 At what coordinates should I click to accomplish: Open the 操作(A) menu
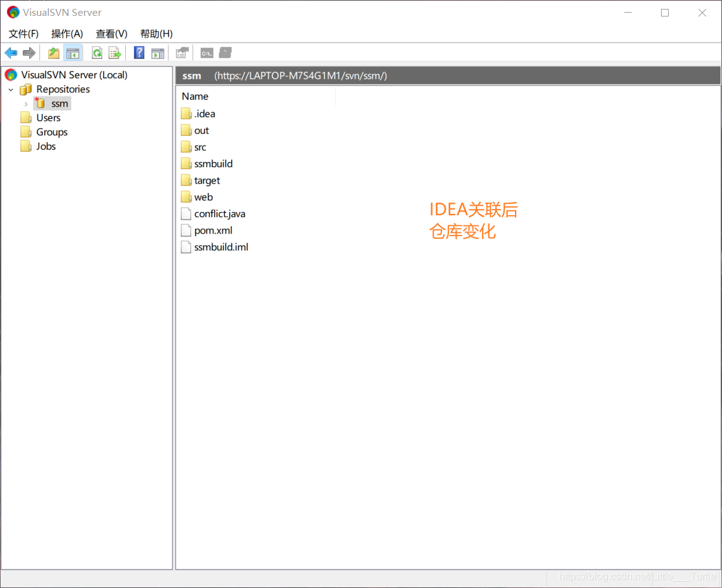67,34
